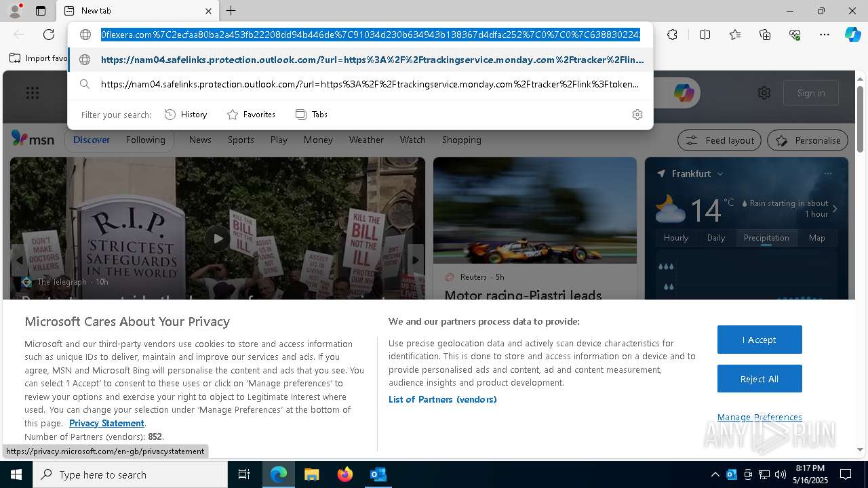Select the bold safelinks URL suggestion
This screenshot has height=488, width=868.
coord(360,60)
